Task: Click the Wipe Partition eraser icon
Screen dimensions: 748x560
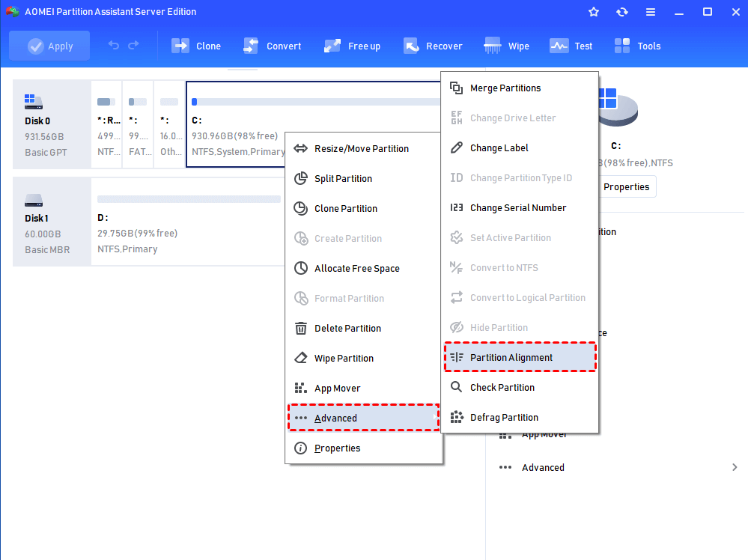Action: coord(300,358)
